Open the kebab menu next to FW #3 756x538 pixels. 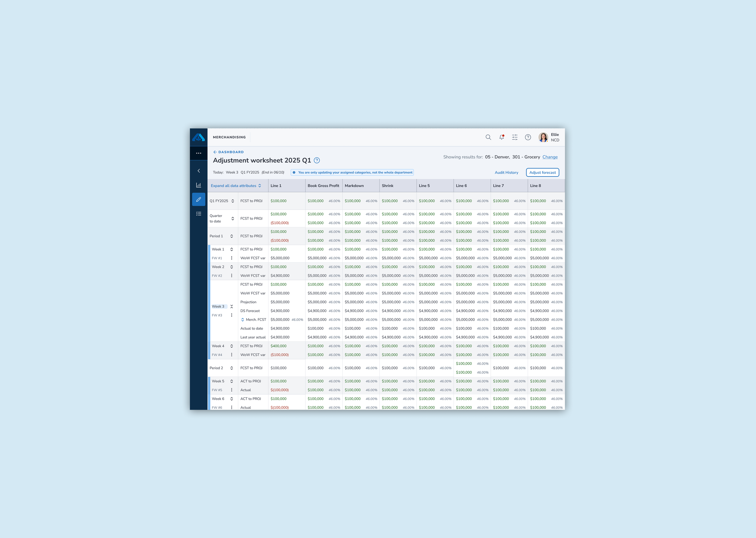[231, 315]
